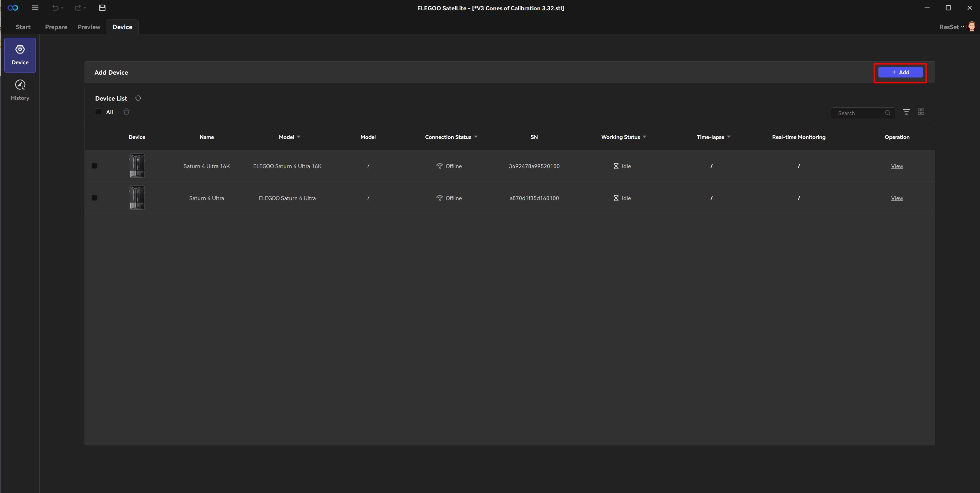Click the Saturn 4 Ultra 16K printer thumbnail
The width and height of the screenshot is (980, 493).
pos(137,166)
